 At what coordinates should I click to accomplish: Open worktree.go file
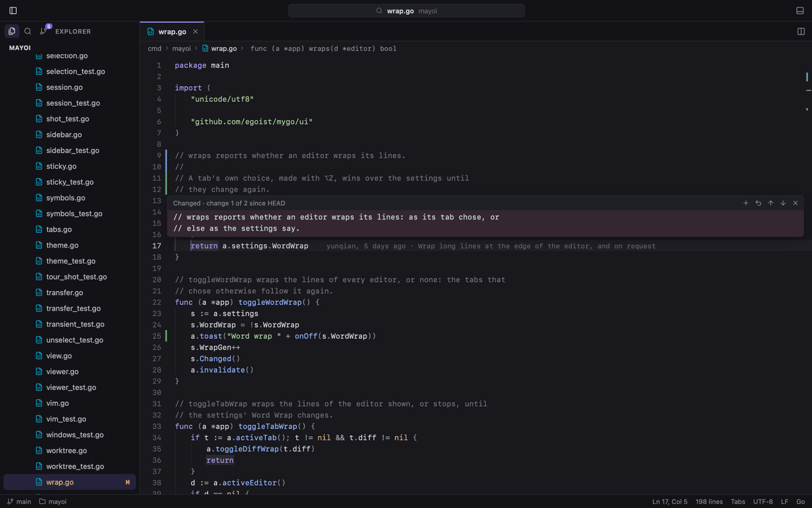pyautogui.click(x=70, y=451)
